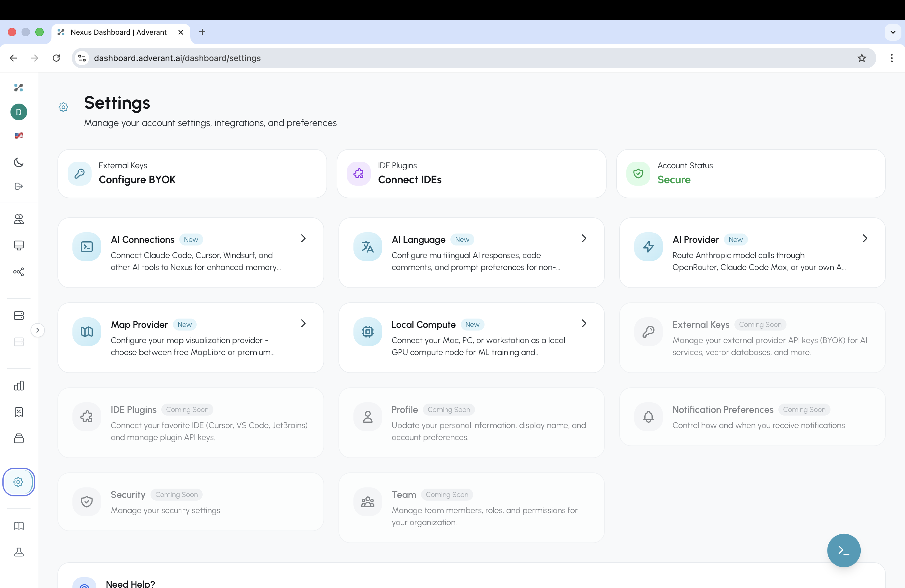
Task: Bookmark the page with the star icon
Action: pyautogui.click(x=861, y=58)
